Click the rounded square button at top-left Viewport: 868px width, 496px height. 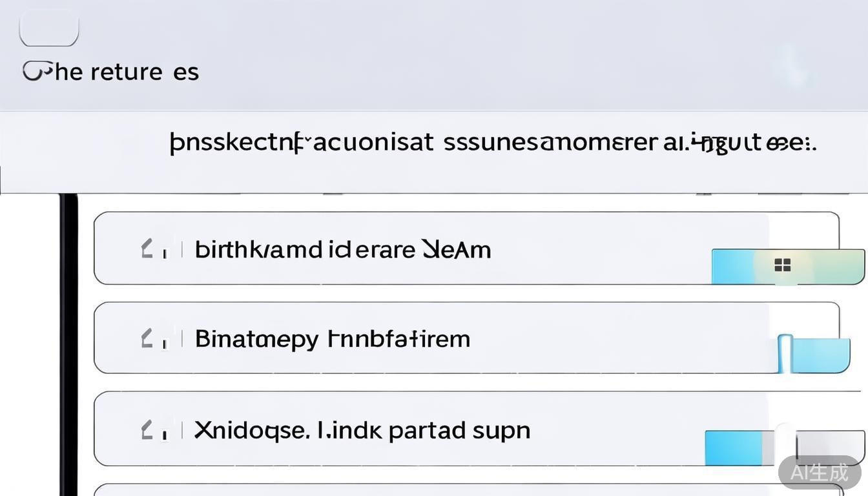(x=49, y=30)
